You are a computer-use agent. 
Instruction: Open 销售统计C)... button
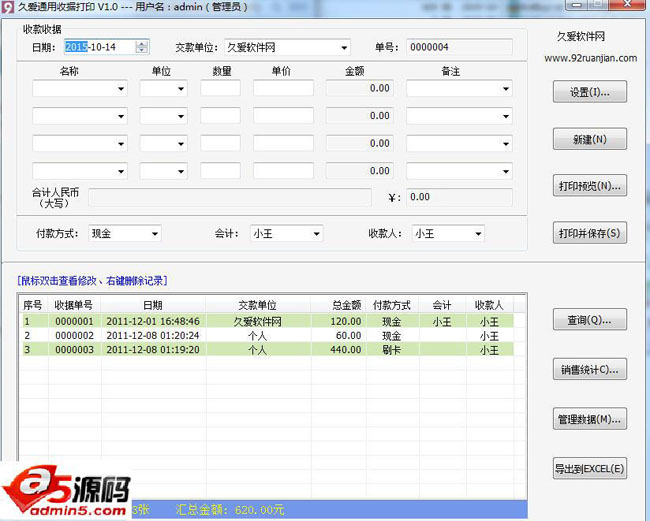pyautogui.click(x=589, y=369)
